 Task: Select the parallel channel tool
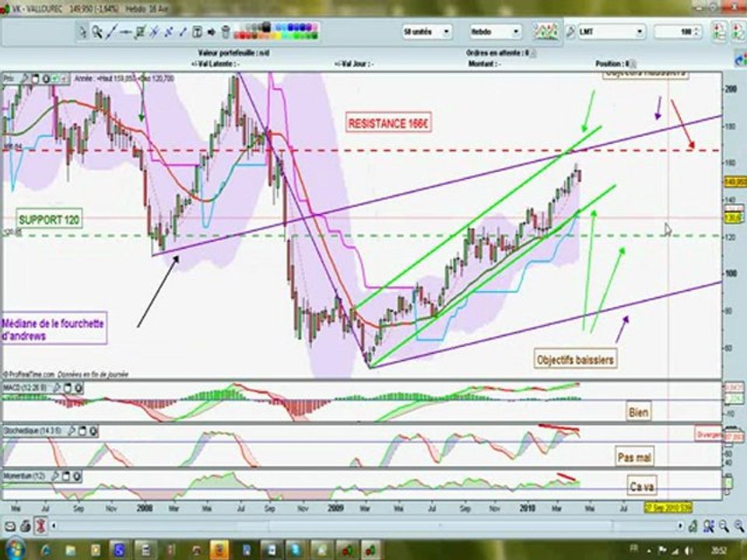pyautogui.click(x=168, y=32)
